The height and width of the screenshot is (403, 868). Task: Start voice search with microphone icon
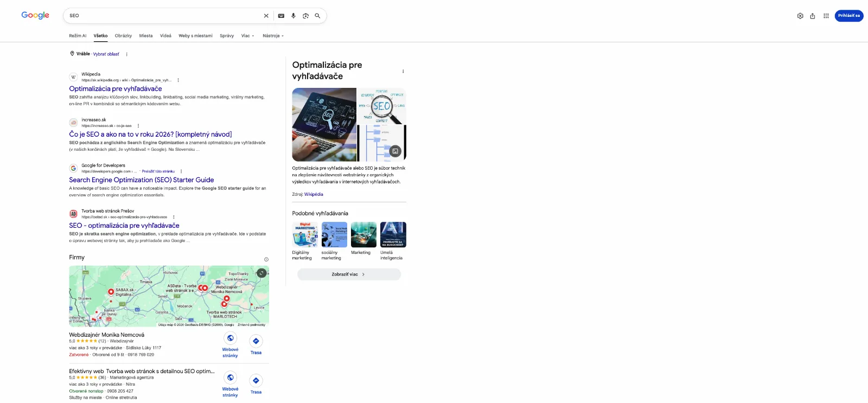click(x=293, y=16)
